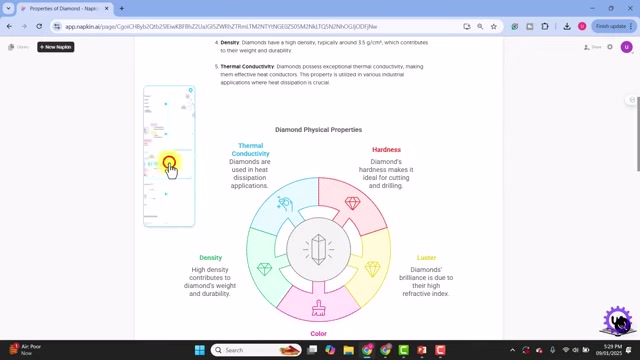Image resolution: width=640 pixels, height=360 pixels.
Task: Open the Chrome profile avatar
Action: (x=582, y=27)
